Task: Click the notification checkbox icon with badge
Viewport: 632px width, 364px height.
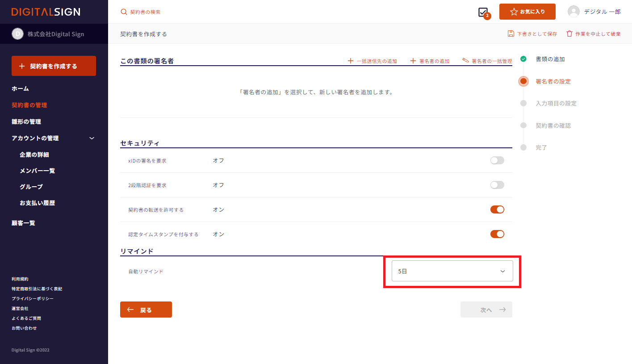Action: click(x=483, y=12)
